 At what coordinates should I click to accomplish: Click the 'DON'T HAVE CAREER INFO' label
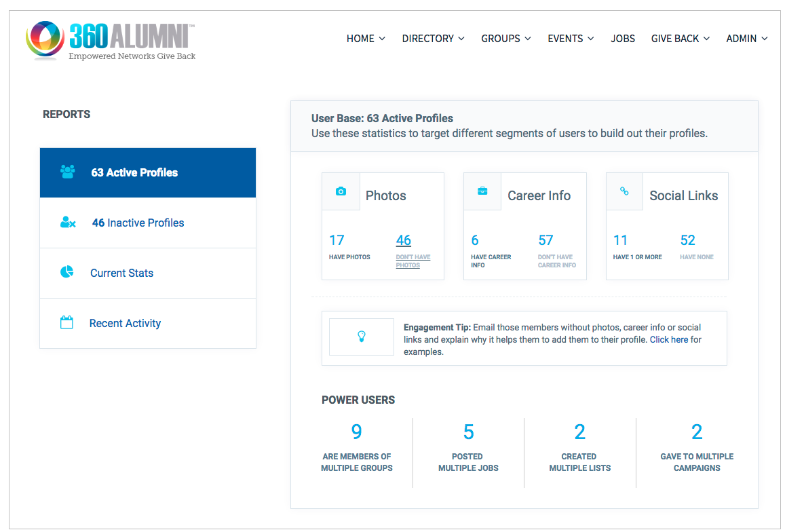[x=557, y=261]
